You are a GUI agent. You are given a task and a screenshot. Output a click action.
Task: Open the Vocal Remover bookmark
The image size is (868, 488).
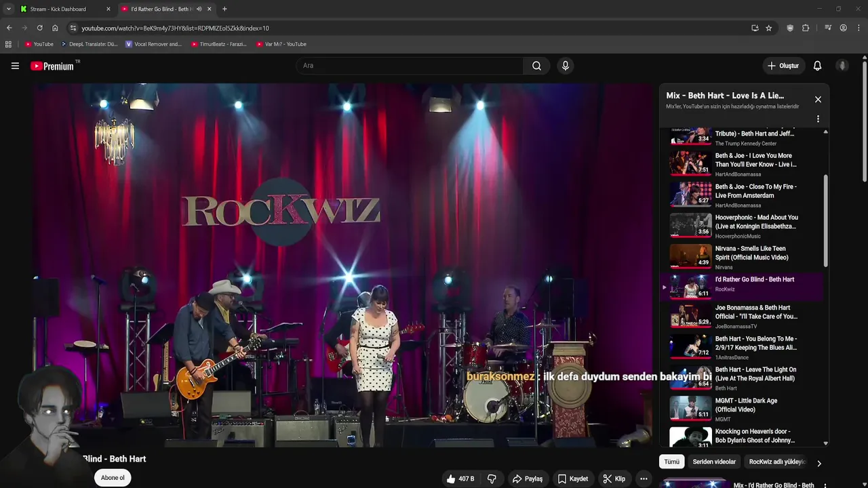tap(154, 44)
